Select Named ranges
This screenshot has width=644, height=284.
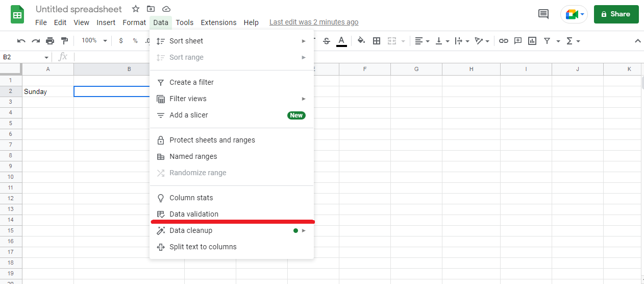click(x=232, y=156)
